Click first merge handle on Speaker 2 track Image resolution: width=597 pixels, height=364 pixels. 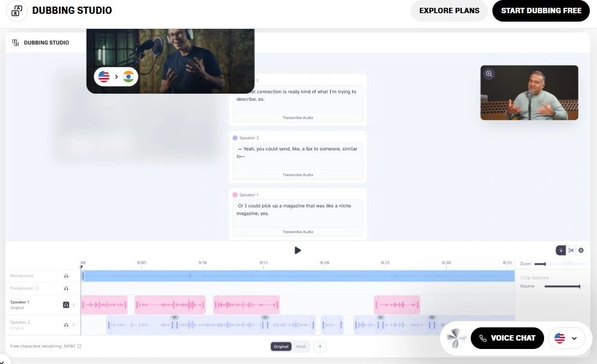[174, 317]
